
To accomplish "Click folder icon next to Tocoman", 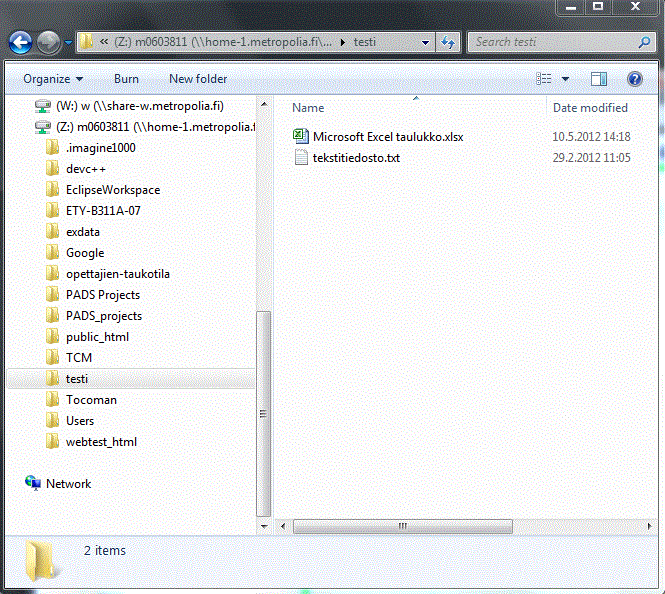I will pyautogui.click(x=52, y=399).
